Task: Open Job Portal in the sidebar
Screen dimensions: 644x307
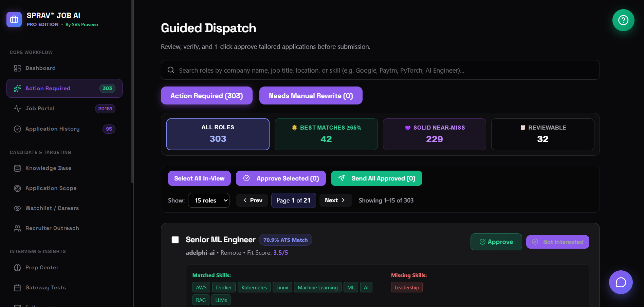Action: coord(65,109)
